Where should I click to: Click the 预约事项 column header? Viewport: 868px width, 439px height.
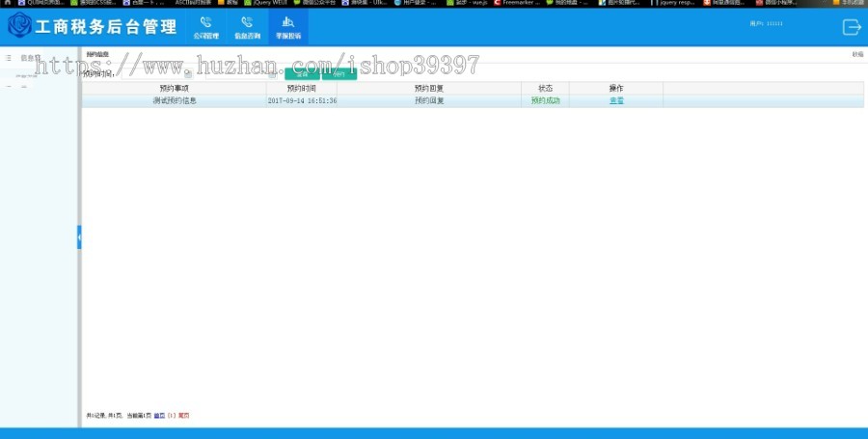click(174, 88)
